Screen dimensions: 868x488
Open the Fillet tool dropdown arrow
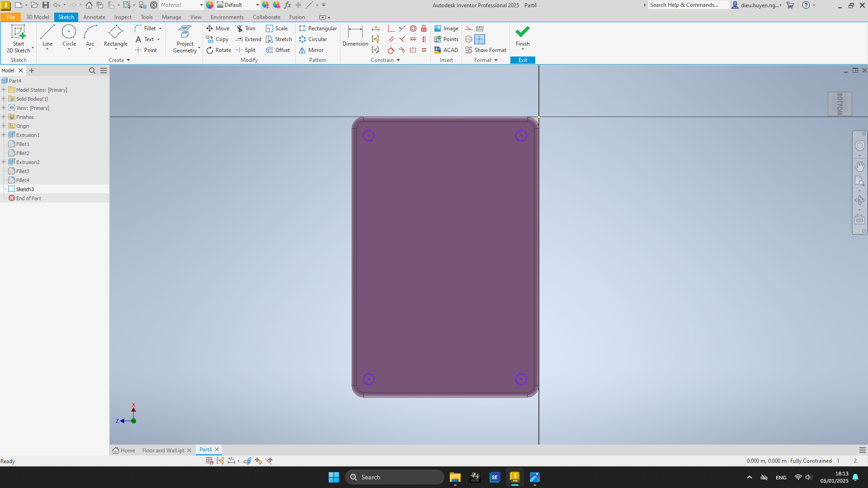[x=160, y=28]
